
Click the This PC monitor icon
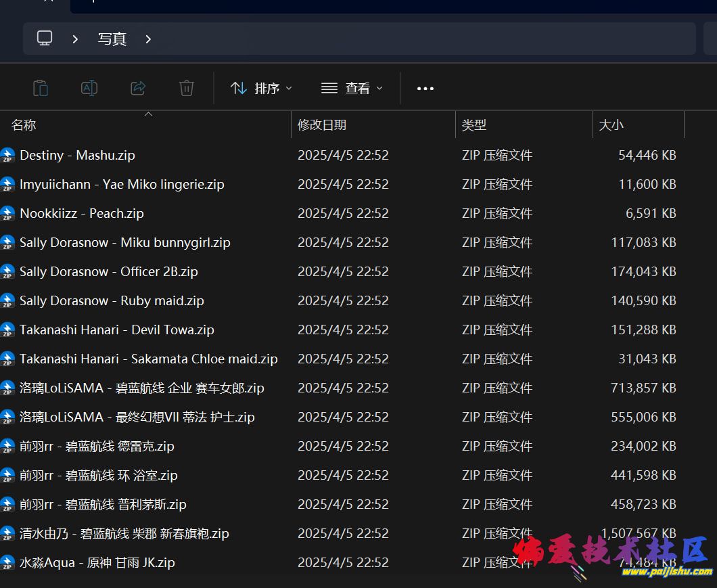point(45,39)
